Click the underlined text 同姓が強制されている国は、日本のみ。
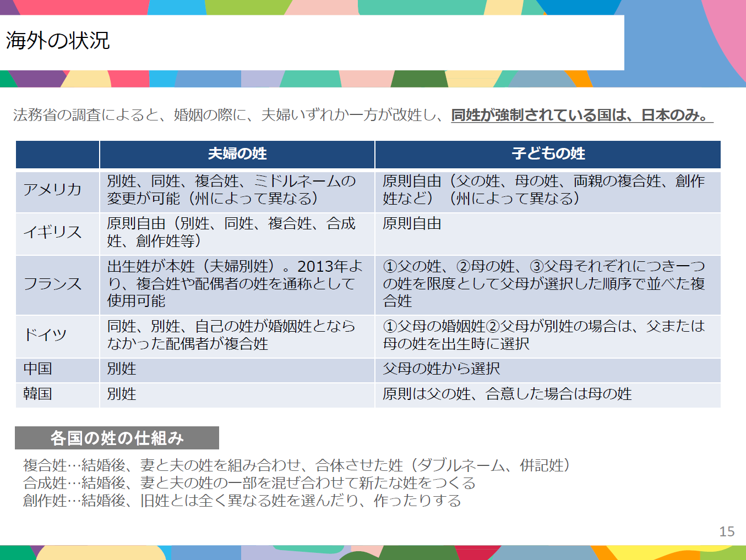Screen dimensions: 746x560 click(x=582, y=115)
